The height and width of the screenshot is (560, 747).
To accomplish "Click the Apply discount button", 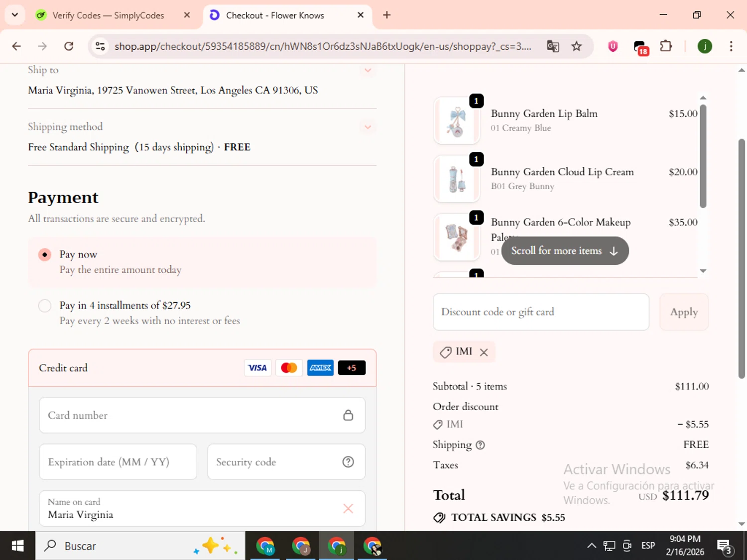I will point(684,312).
